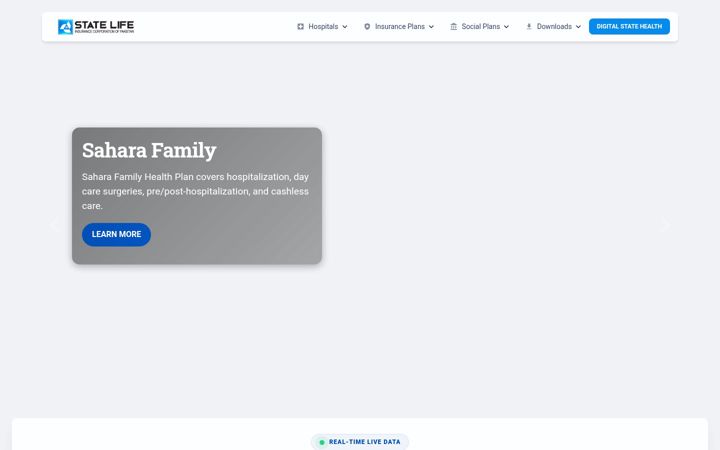Open the Social Plans menu
This screenshot has width=720, height=450.
coord(480,27)
